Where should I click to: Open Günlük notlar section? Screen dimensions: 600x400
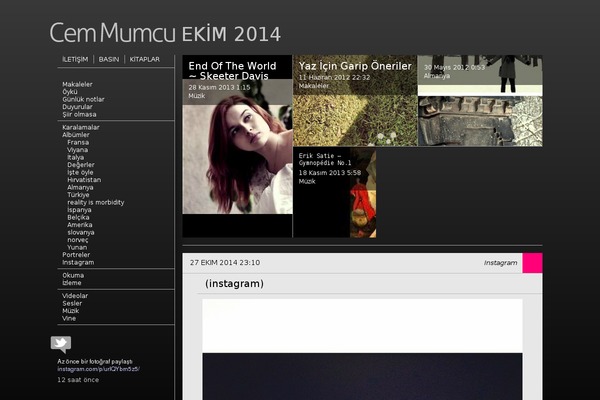tap(83, 99)
